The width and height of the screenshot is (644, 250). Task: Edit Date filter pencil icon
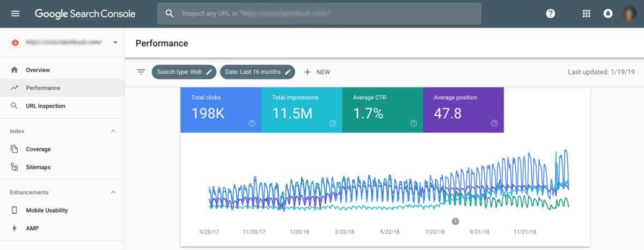click(x=288, y=72)
